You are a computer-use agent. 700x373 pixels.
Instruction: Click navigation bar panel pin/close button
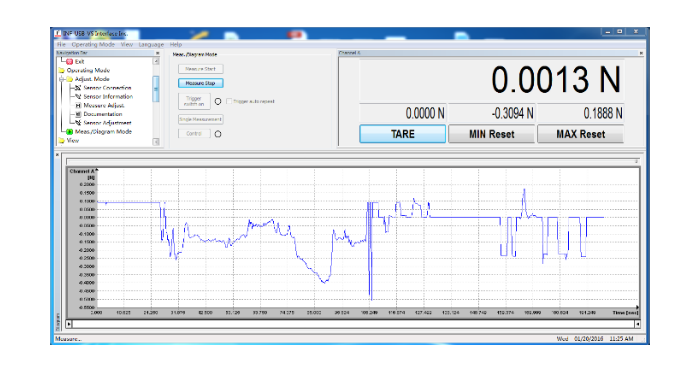pyautogui.click(x=157, y=53)
